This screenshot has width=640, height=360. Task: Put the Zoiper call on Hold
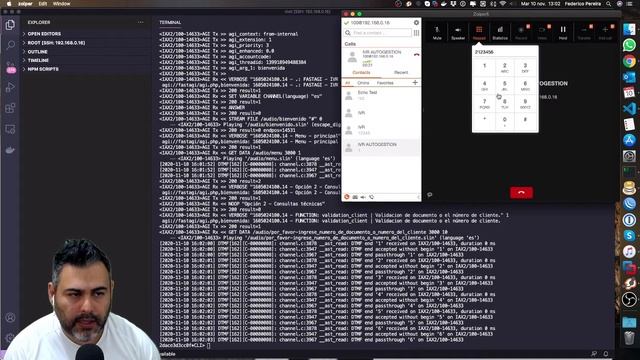(x=563, y=32)
